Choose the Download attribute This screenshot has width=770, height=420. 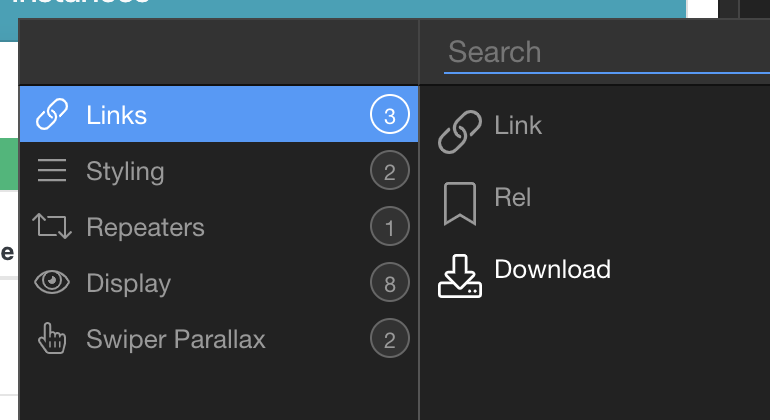pyautogui.click(x=552, y=269)
